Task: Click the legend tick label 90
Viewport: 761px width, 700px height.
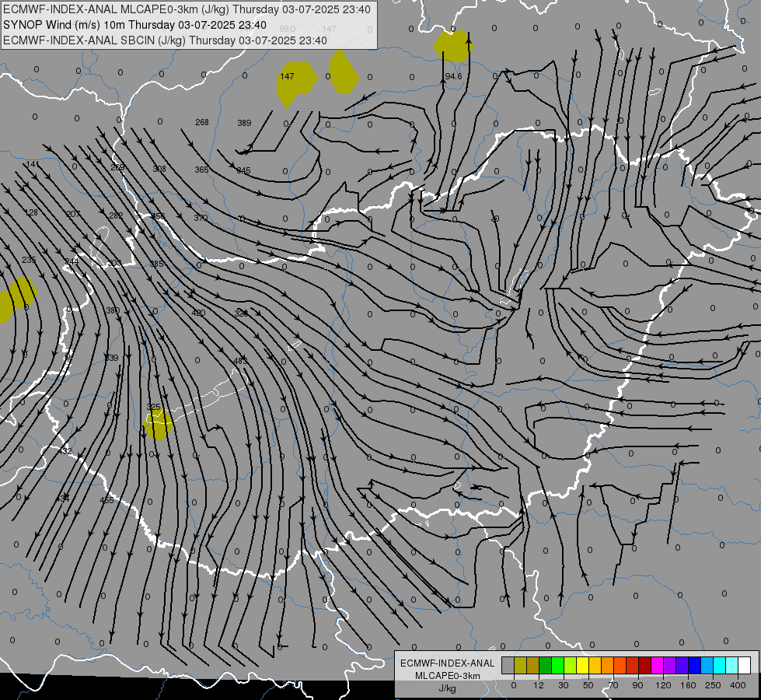Action: 637,685
